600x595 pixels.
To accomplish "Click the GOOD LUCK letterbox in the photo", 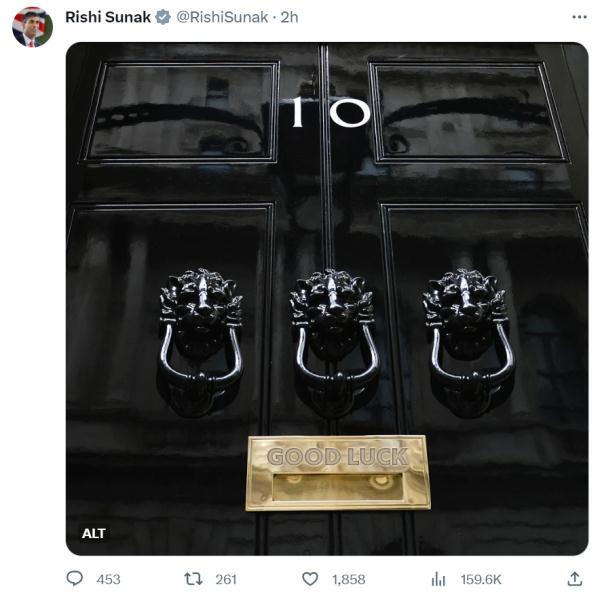I will pos(337,473).
